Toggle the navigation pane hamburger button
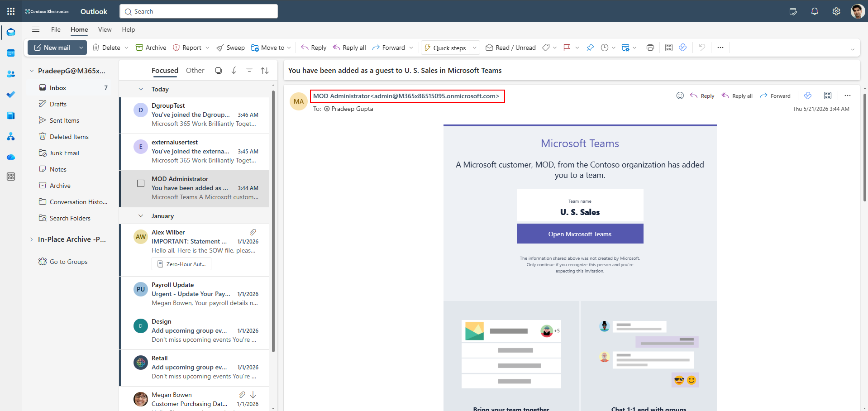This screenshot has width=868, height=411. click(x=36, y=29)
